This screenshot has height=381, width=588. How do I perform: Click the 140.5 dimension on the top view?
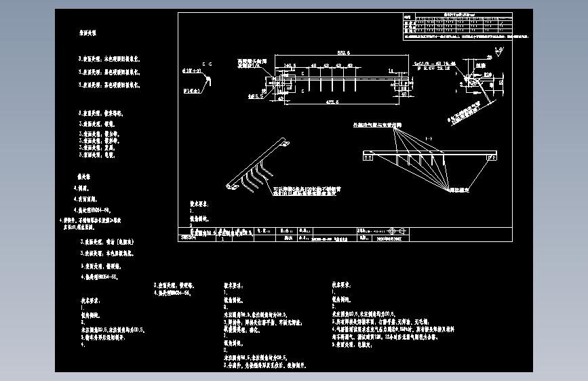290,66
